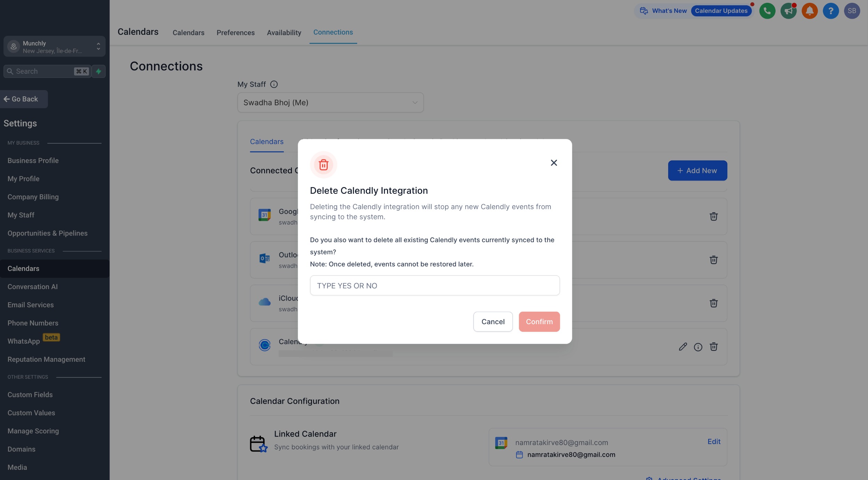Open the Munchly account switcher
868x480 pixels.
click(55, 47)
